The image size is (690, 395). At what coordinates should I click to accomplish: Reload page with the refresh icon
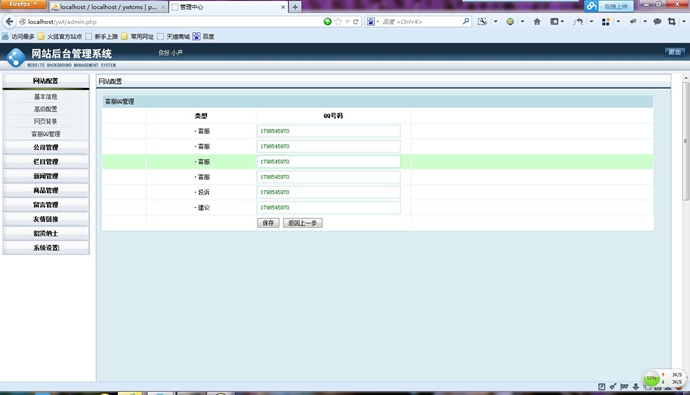point(356,22)
